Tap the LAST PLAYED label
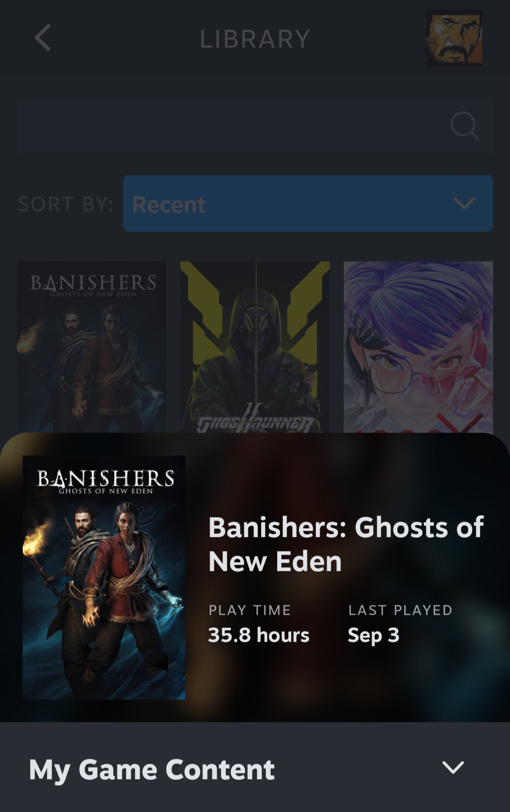Viewport: 510px width, 812px height. pos(400,610)
